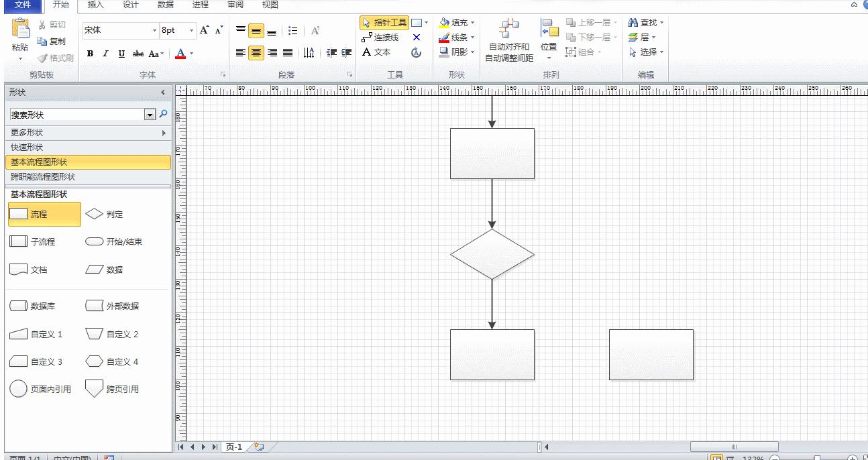Expand the 更多形状 more shapes menu
Viewport: 868px width, 460px height.
87,133
